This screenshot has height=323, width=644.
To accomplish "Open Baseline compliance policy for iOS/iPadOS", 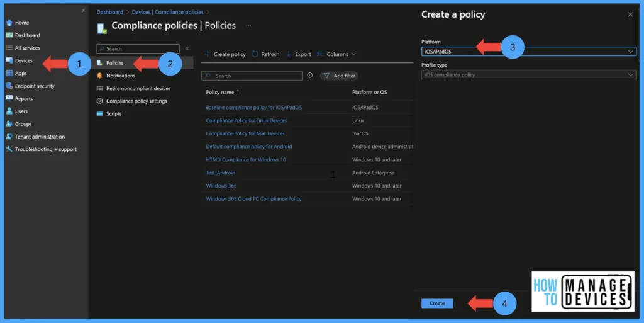I will tap(254, 107).
